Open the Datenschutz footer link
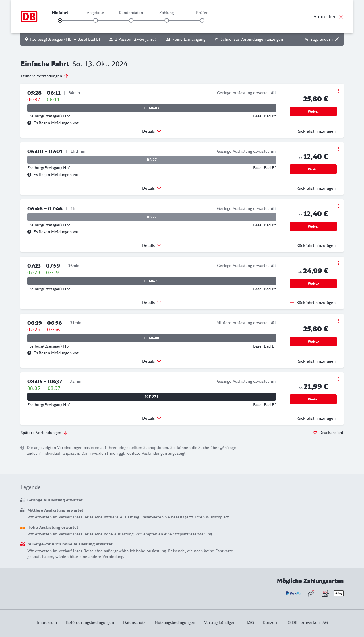 coord(134,622)
